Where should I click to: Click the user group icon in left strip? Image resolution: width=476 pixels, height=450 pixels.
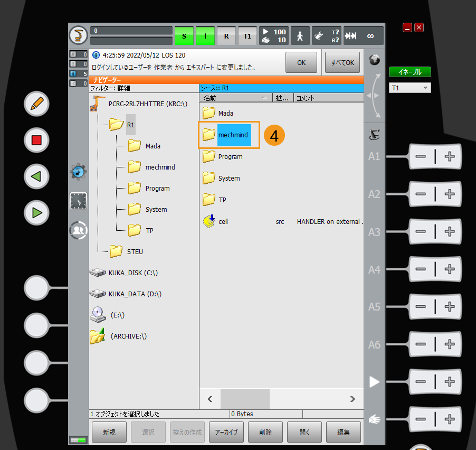[78, 230]
